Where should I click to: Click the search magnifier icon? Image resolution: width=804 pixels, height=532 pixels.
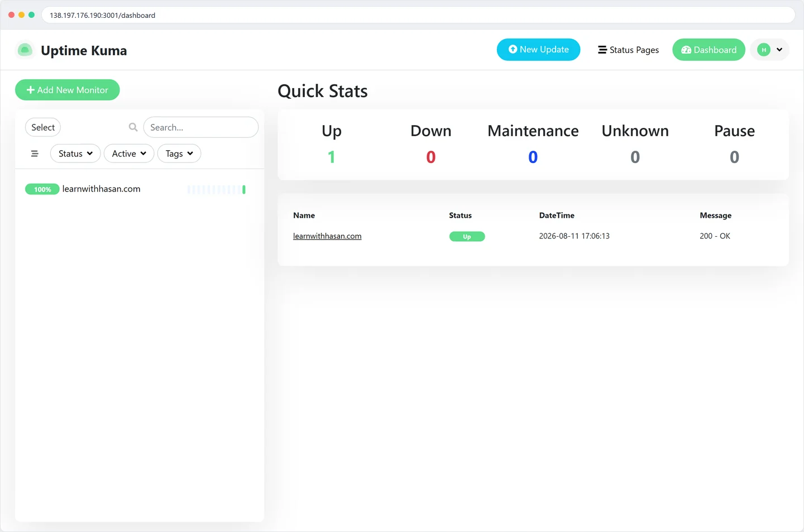pos(133,127)
